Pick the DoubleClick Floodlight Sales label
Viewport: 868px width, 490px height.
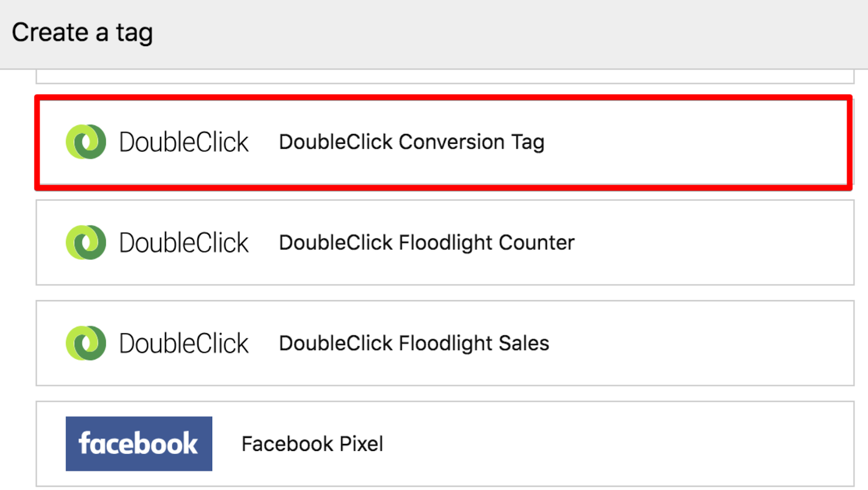tap(414, 343)
